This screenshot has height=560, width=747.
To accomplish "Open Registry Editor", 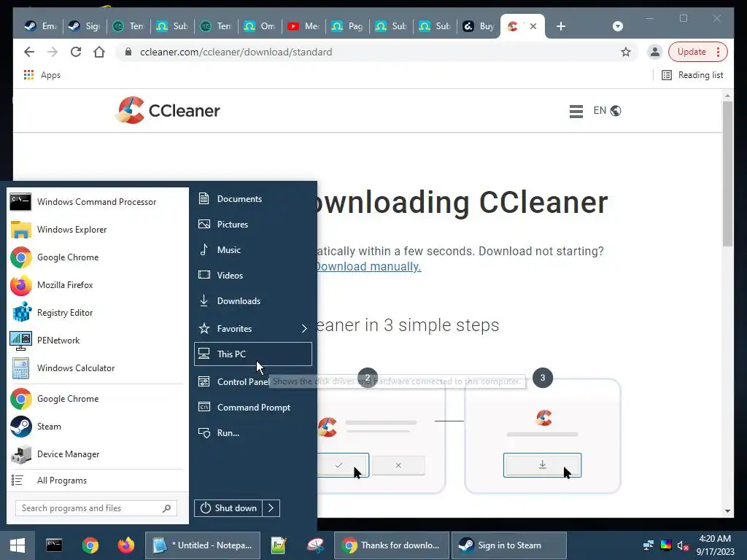I will tap(96, 313).
